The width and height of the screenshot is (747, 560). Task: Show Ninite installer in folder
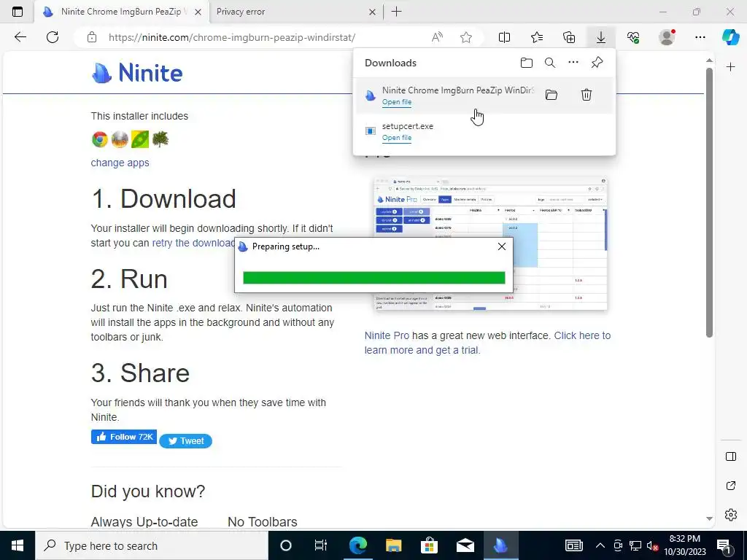[551, 95]
